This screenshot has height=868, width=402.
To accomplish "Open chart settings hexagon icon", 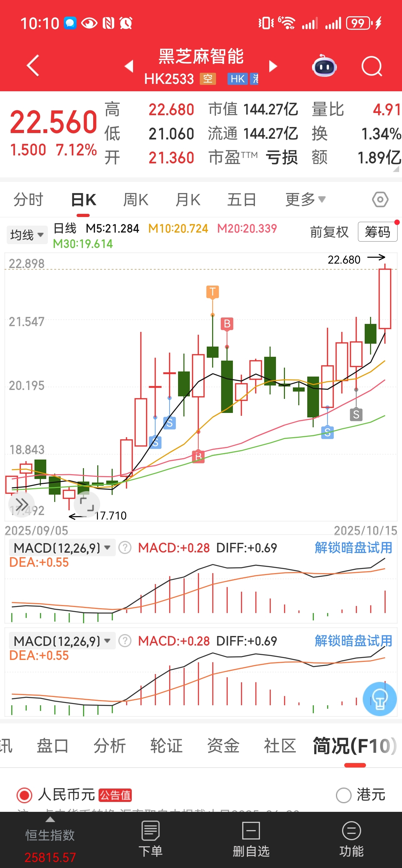I will tap(380, 200).
